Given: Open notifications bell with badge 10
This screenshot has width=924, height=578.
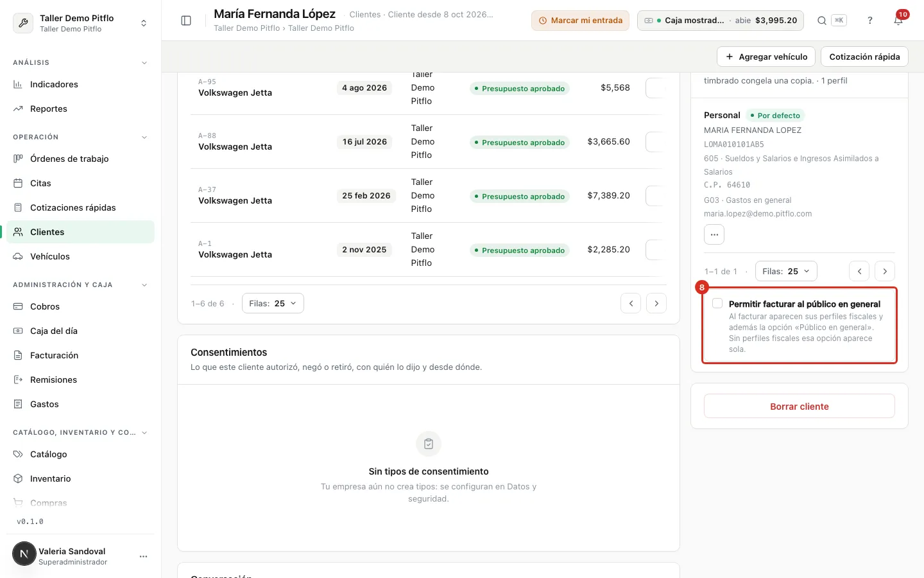Looking at the screenshot, I should (898, 21).
